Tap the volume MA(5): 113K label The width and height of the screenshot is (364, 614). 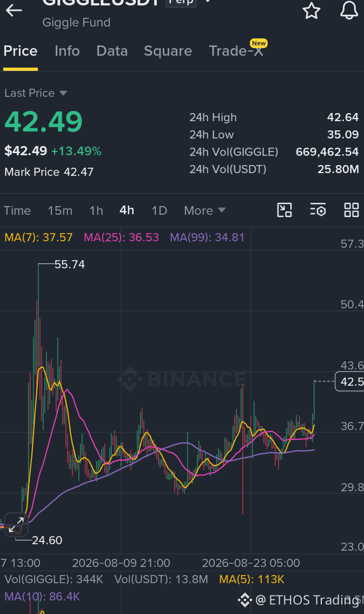pyautogui.click(x=252, y=579)
